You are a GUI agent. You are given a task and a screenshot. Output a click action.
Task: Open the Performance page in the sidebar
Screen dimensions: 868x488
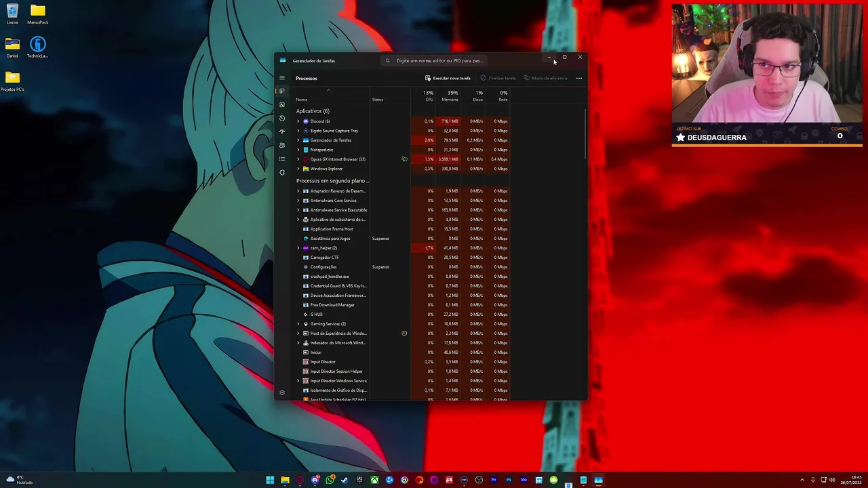pos(282,104)
